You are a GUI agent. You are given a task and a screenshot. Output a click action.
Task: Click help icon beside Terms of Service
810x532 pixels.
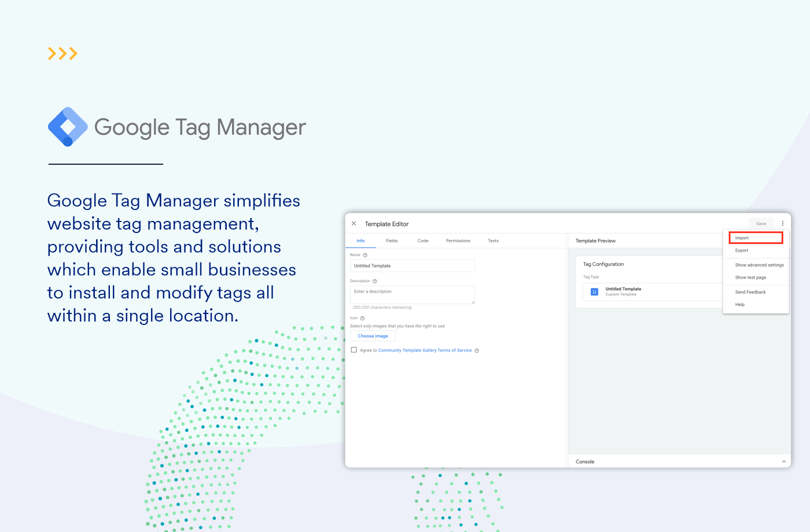(477, 350)
